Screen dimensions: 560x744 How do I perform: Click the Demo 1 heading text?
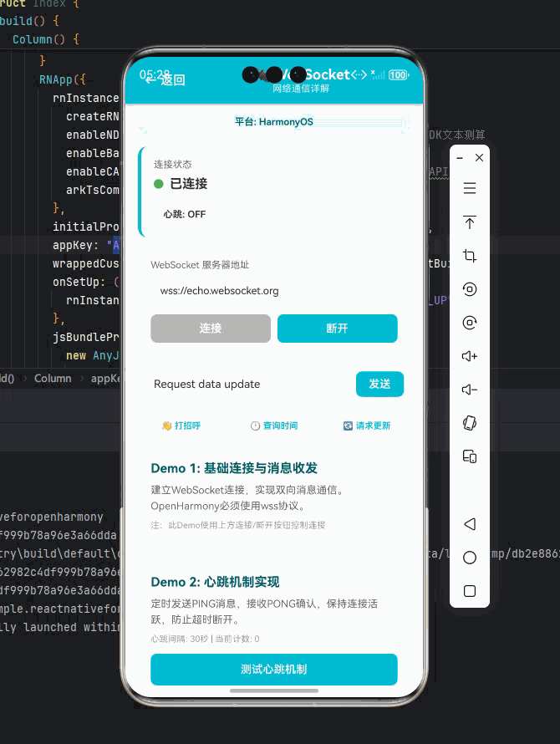234,468
